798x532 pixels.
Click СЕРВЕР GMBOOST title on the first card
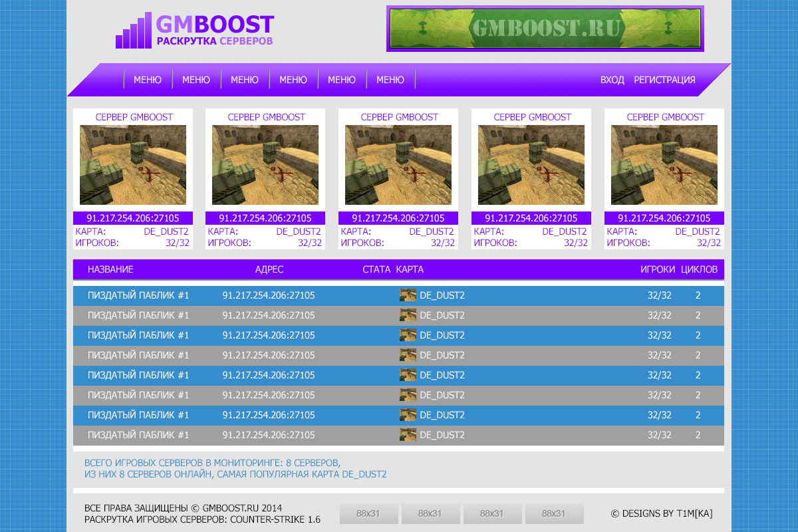tap(134, 117)
